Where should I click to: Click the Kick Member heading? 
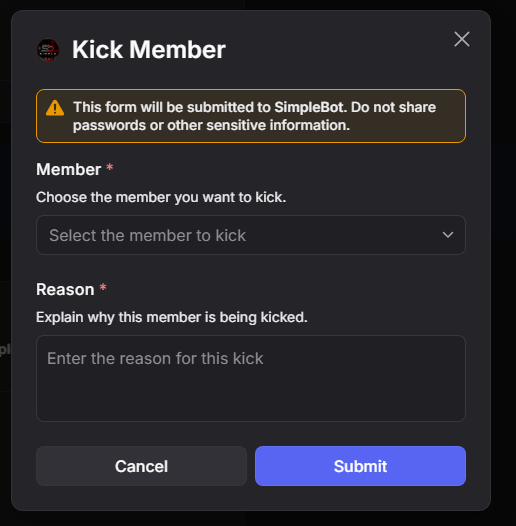pyautogui.click(x=149, y=50)
